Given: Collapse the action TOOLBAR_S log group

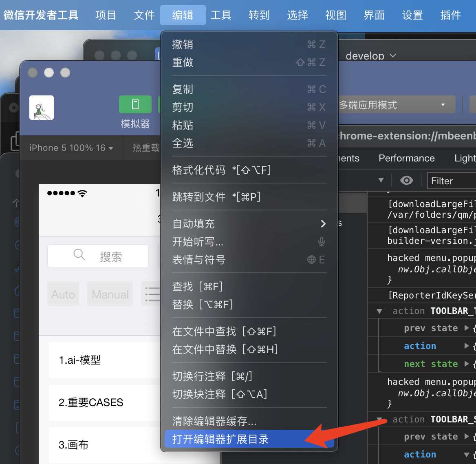Looking at the screenshot, I should [x=379, y=420].
